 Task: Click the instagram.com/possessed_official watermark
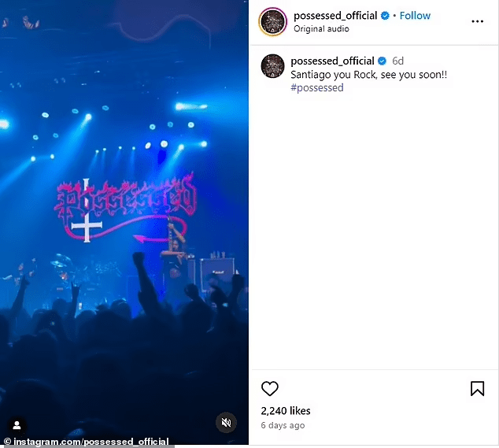(87, 442)
